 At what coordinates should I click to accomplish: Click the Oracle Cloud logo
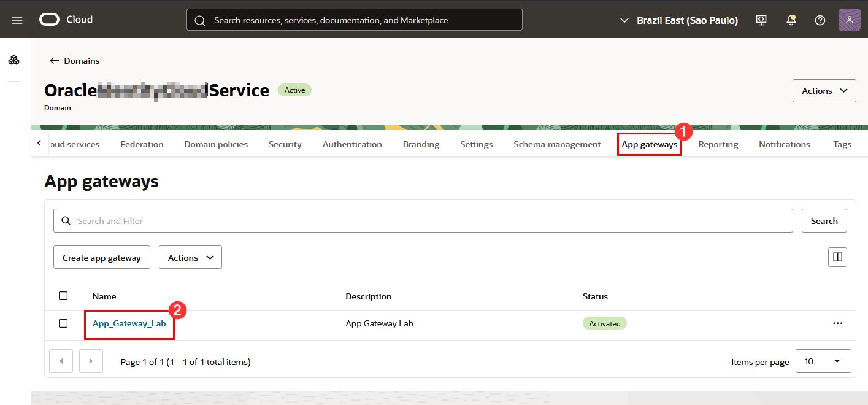coord(66,20)
